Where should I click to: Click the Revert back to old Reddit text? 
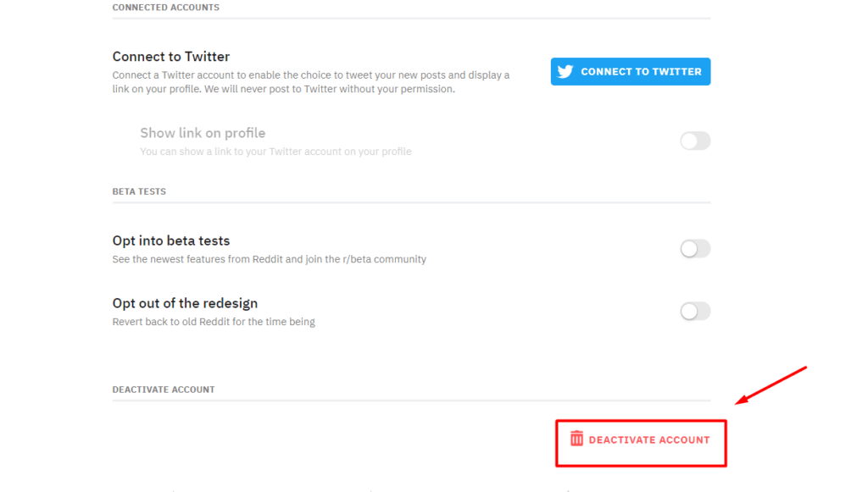pos(214,322)
